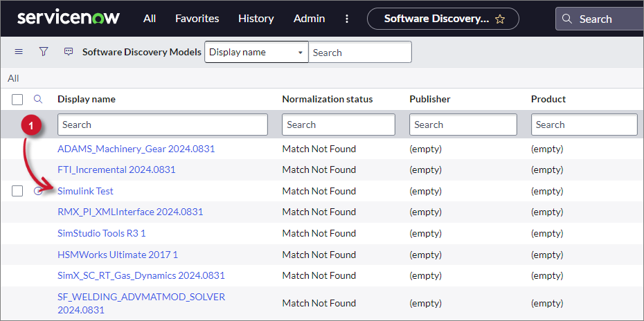Click the Product column search field

584,125
